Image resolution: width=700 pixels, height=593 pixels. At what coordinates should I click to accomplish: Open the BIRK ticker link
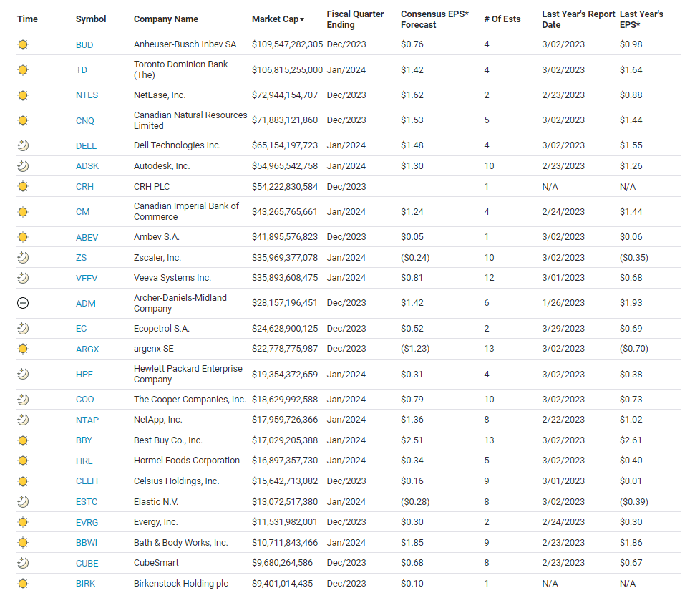tap(85, 584)
